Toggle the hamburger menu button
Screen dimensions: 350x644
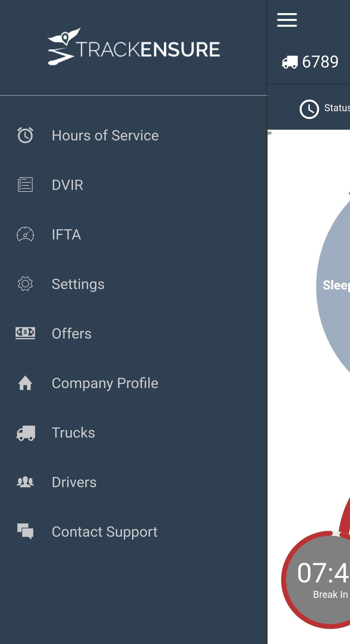287,20
